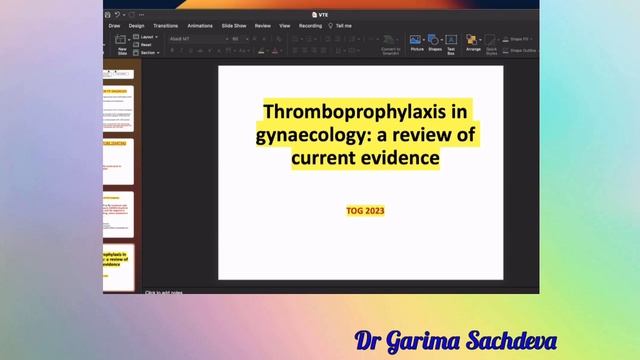Expand the Shapes dropdown arrow
The height and width of the screenshot is (360, 640).
coord(442,40)
